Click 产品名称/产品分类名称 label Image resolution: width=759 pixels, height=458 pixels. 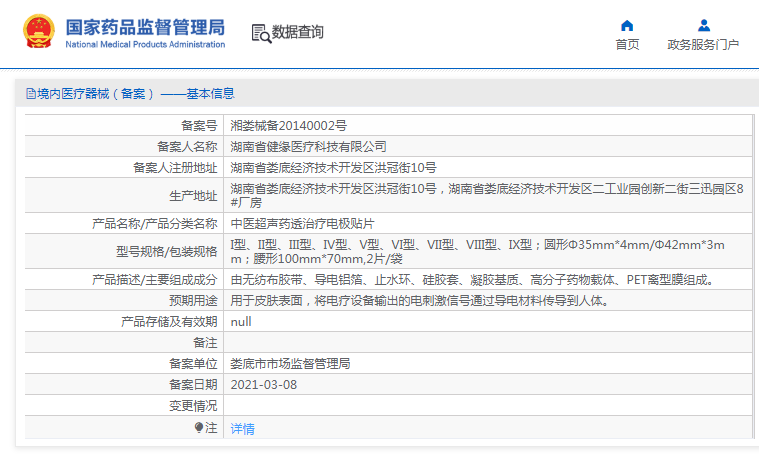154,224
